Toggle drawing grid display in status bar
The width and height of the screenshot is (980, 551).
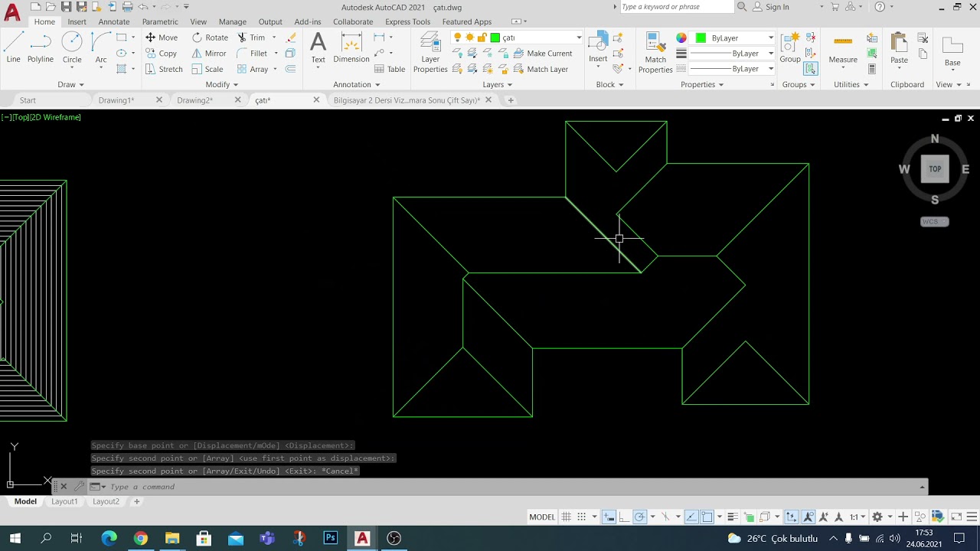click(566, 517)
